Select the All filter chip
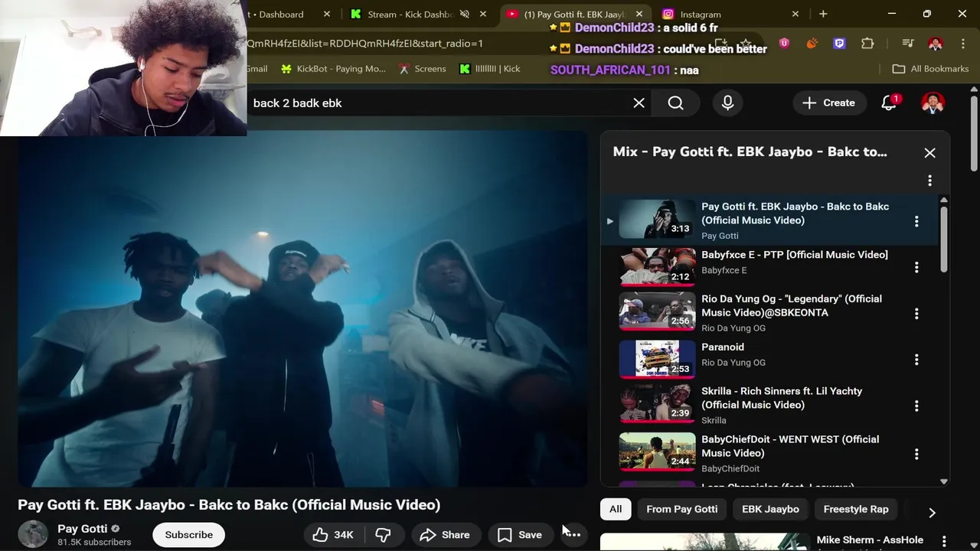980x551 pixels. [x=616, y=509]
